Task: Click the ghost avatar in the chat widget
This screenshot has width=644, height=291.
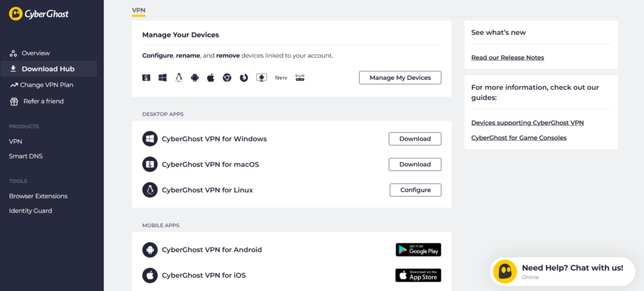Action: [x=505, y=272]
